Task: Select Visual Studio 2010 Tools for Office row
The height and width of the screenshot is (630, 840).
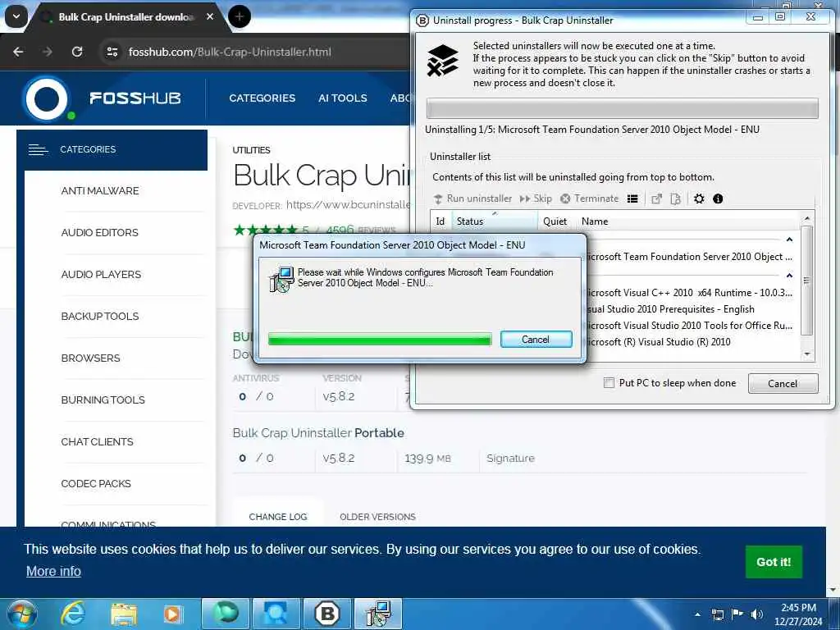Action: point(689,325)
